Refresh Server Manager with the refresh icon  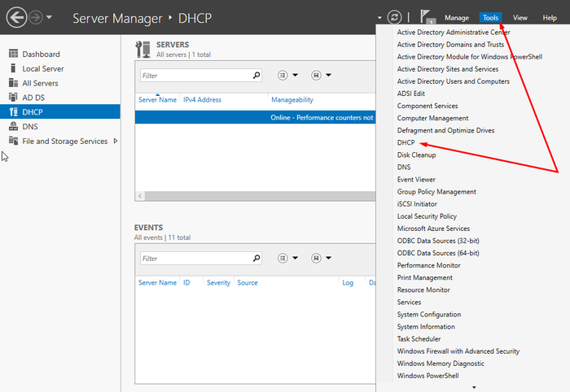394,17
